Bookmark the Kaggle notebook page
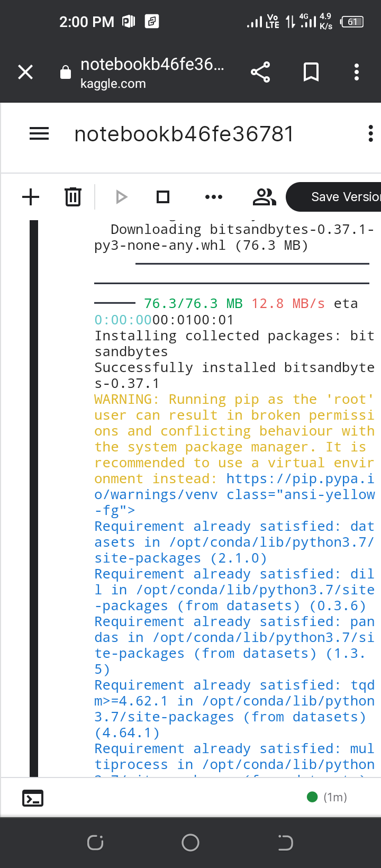Screen dimensions: 381x868 (311, 72)
